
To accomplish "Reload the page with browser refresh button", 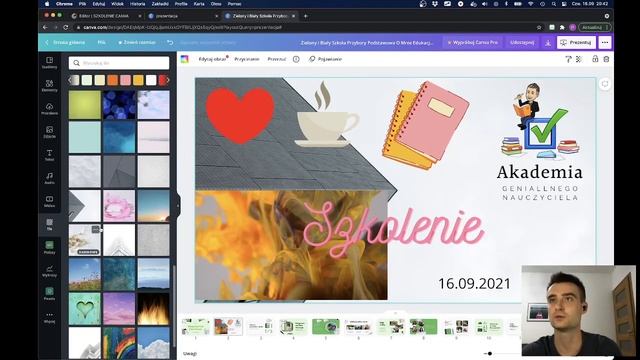I will pyautogui.click(x=66, y=27).
